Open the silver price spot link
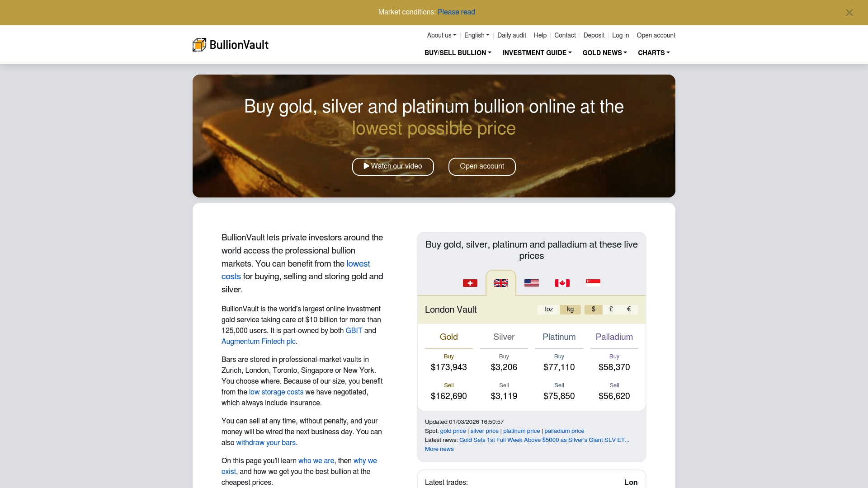Viewport: 868px width, 488px height. 484,431
